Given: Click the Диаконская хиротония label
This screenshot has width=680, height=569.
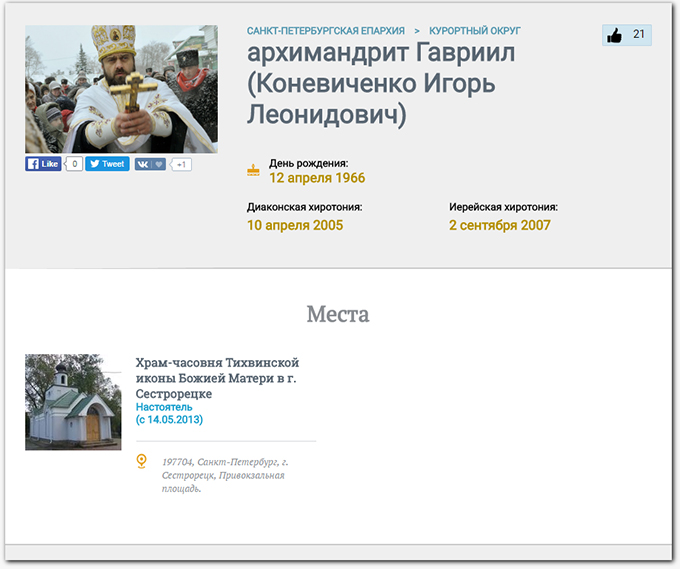Looking at the screenshot, I should click(x=304, y=207).
